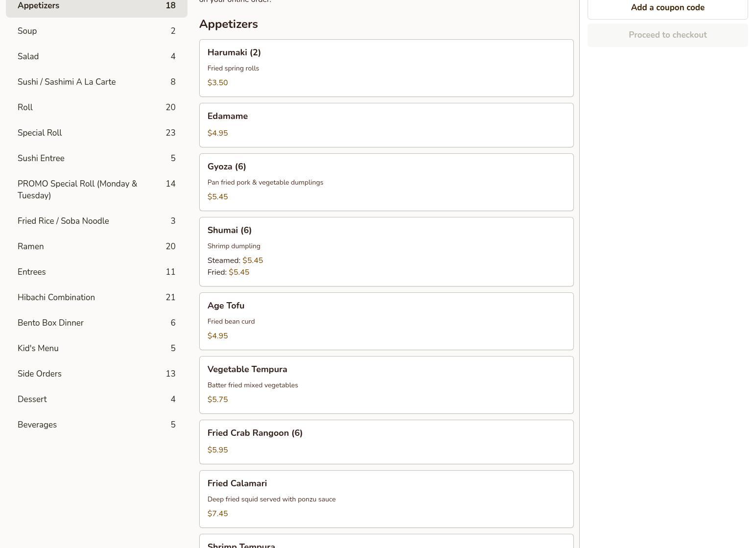Image resolution: width=756 pixels, height=548 pixels.
Task: Select Fried Crab Rangoon (6)
Action: click(386, 442)
